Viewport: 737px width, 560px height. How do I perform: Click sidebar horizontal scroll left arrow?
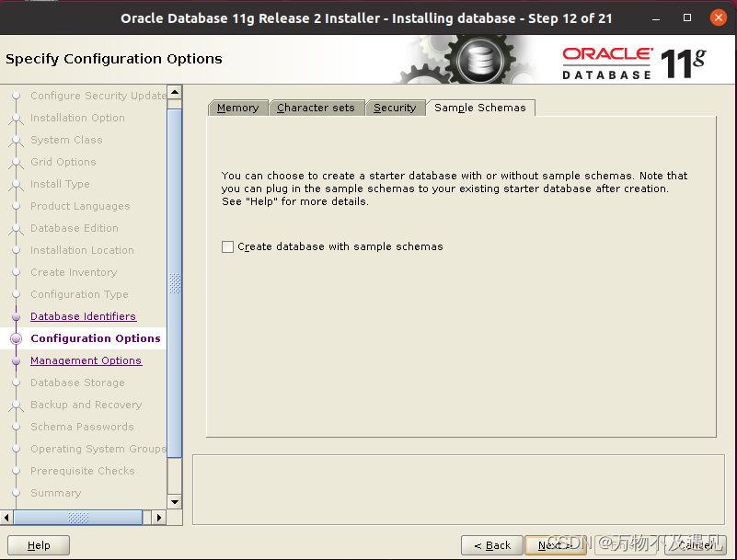[x=6, y=518]
